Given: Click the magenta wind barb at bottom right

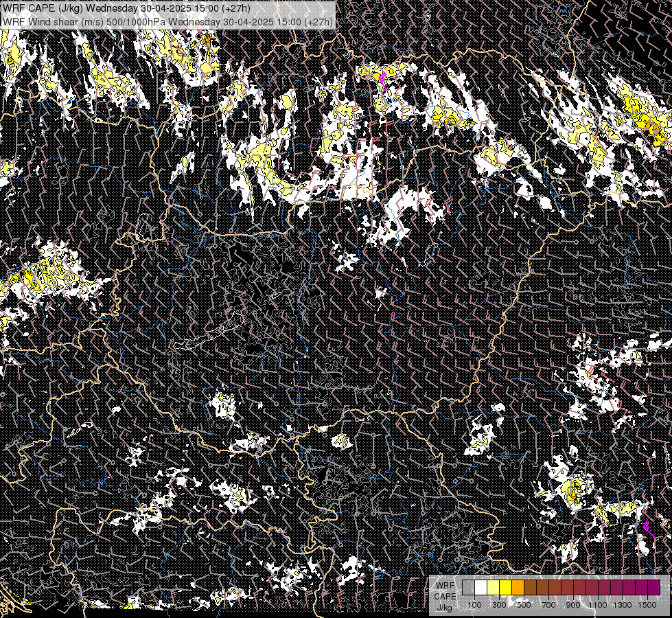Looking at the screenshot, I should click(649, 528).
